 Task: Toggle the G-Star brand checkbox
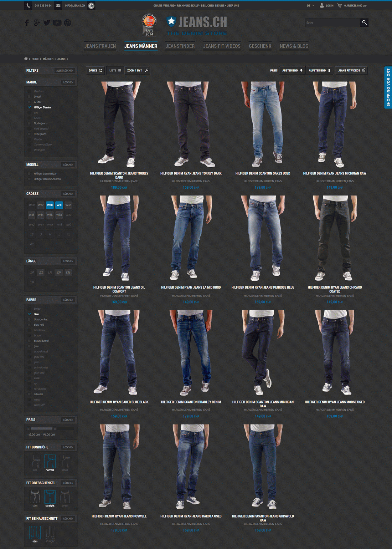(x=29, y=102)
